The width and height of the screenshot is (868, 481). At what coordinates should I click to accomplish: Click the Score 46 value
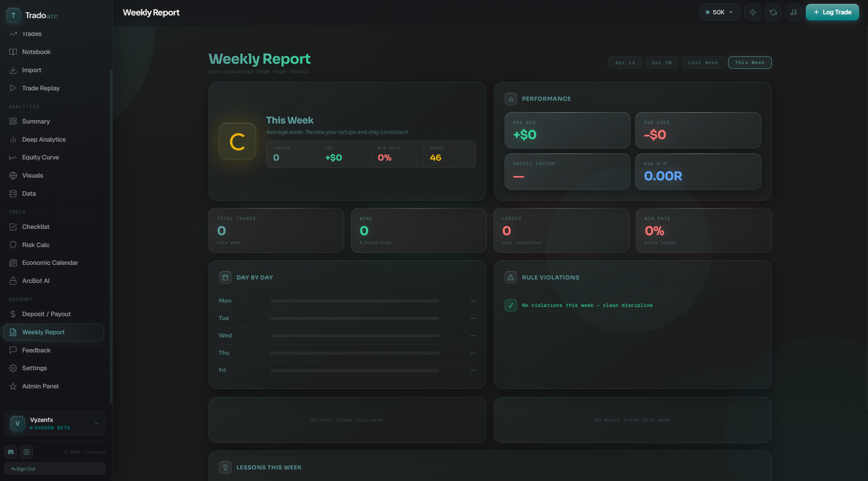pyautogui.click(x=435, y=158)
